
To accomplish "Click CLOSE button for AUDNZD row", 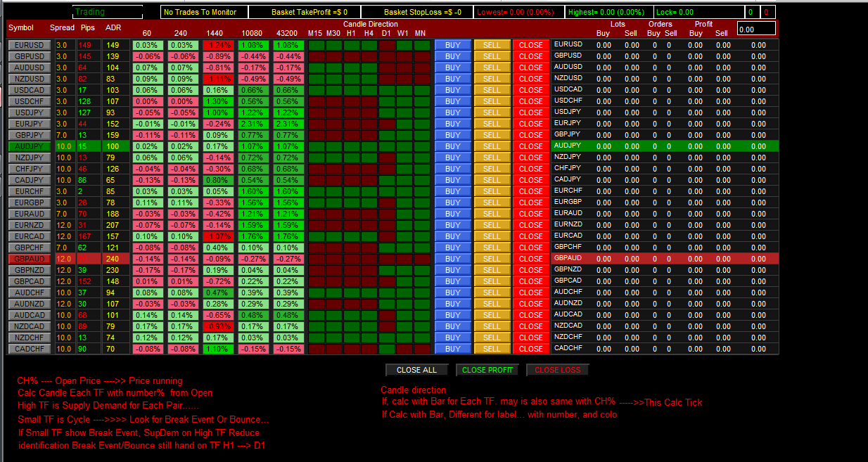I will point(531,304).
